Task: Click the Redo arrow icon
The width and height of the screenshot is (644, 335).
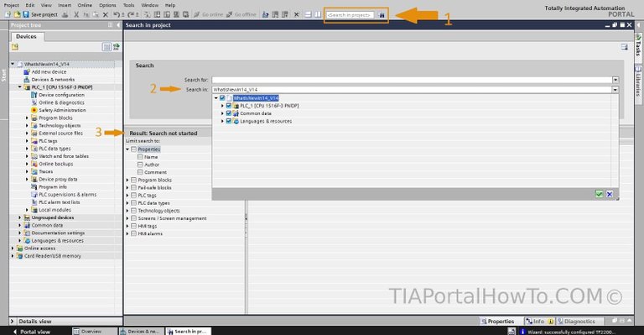Action: 131,14
